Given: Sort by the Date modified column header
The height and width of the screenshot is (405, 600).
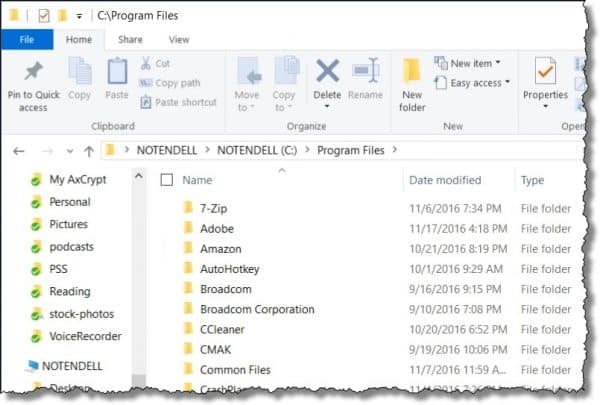Looking at the screenshot, I should (445, 180).
